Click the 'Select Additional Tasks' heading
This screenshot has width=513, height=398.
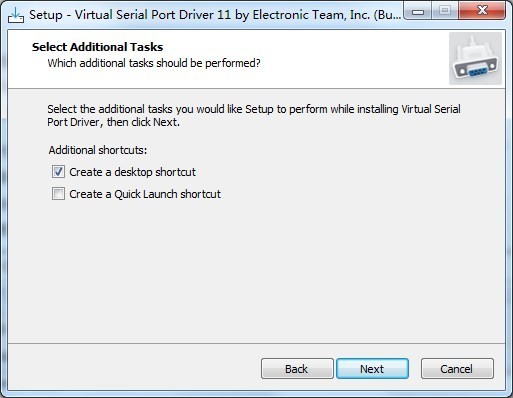point(97,47)
